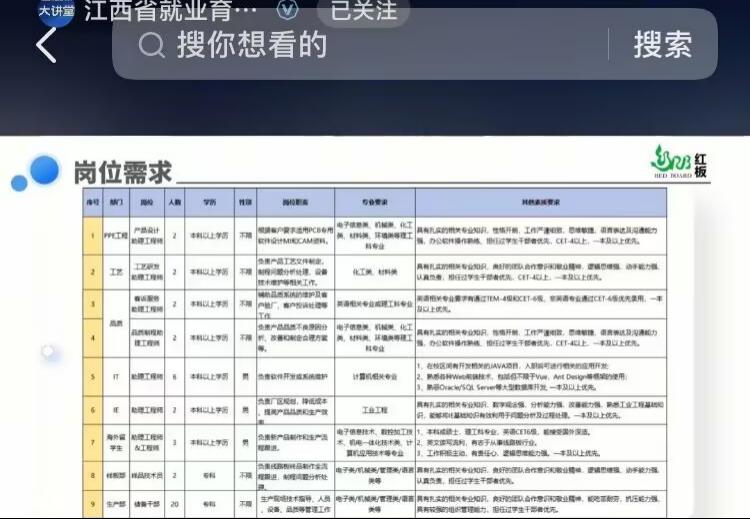Click the blue circle beside 岗位需求
The image size is (750, 519).
[40, 171]
